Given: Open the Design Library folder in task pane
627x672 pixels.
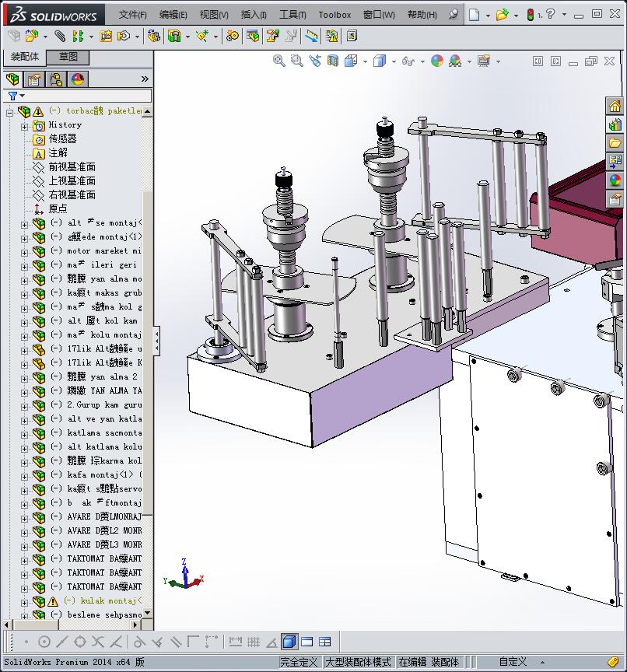Looking at the screenshot, I should coord(615,124).
